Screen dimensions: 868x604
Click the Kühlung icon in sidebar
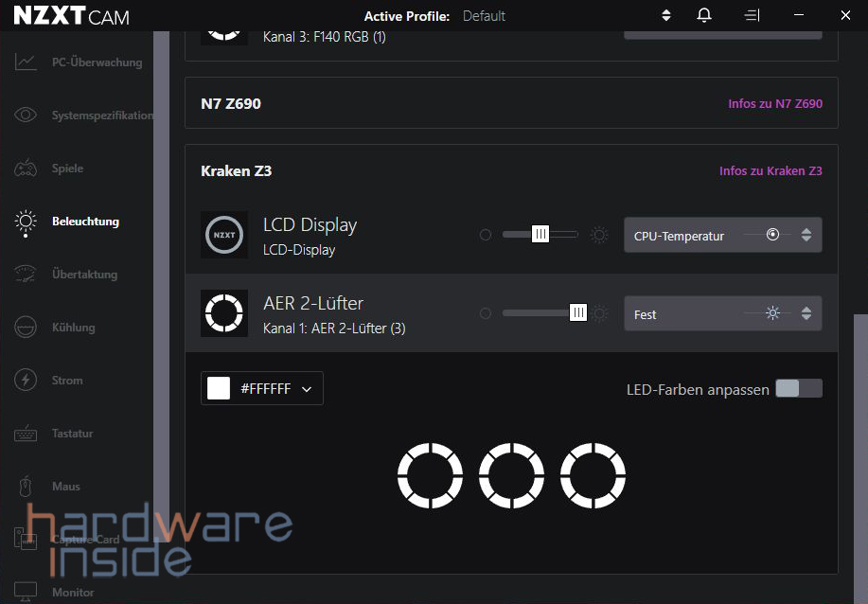pyautogui.click(x=26, y=328)
